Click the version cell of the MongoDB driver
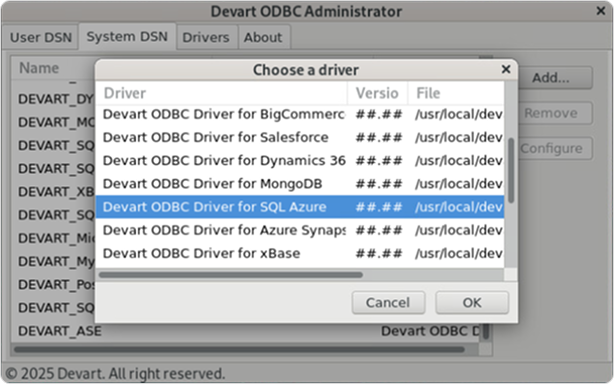Viewport: 614px width, 384px height. click(379, 184)
